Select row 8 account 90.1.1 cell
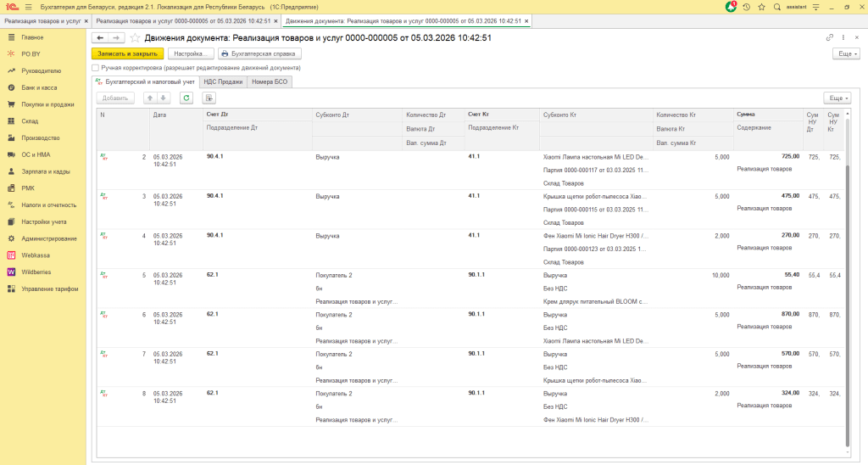Screen dimensions: 868x465 coord(502,393)
